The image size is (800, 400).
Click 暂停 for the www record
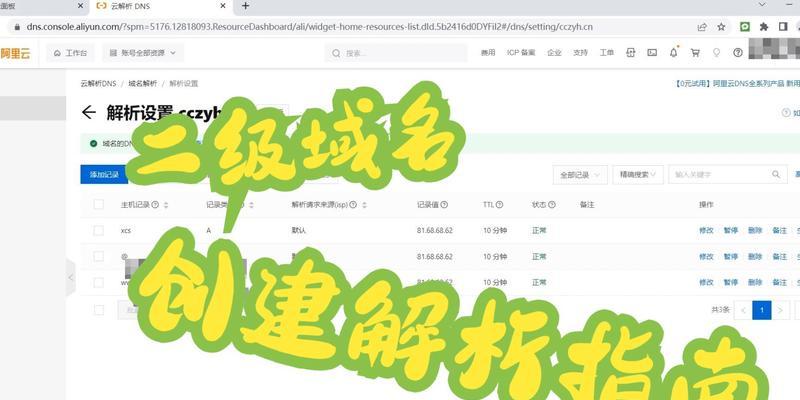click(x=731, y=282)
